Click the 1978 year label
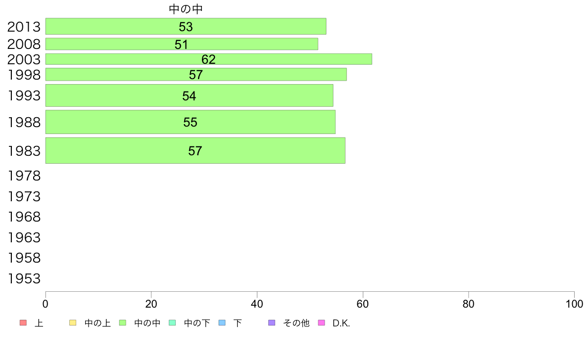The image size is (588, 364). [x=24, y=176]
